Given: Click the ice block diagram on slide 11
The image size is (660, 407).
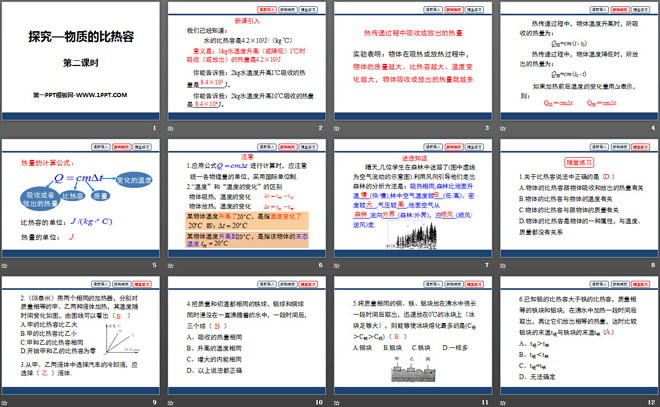Looking at the screenshot, I should pyautogui.click(x=413, y=370).
